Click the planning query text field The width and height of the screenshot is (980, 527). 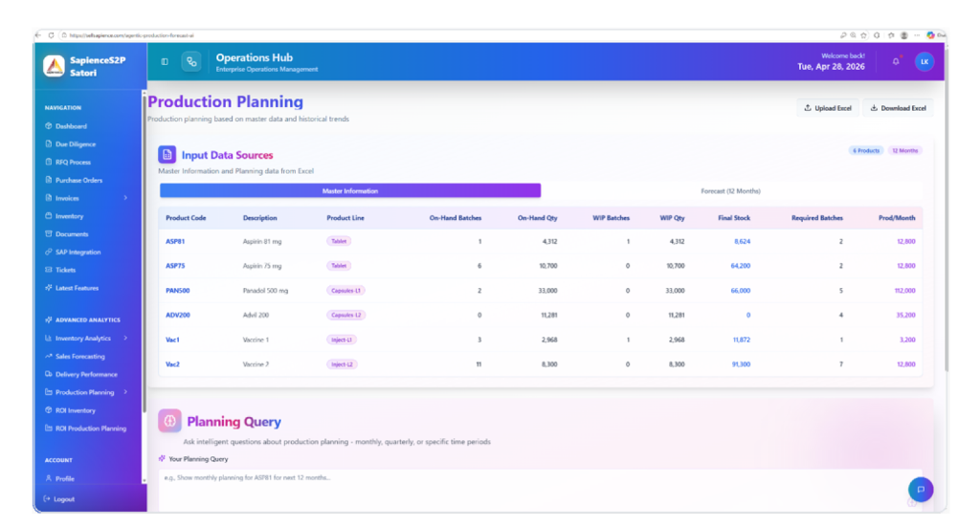point(540,489)
